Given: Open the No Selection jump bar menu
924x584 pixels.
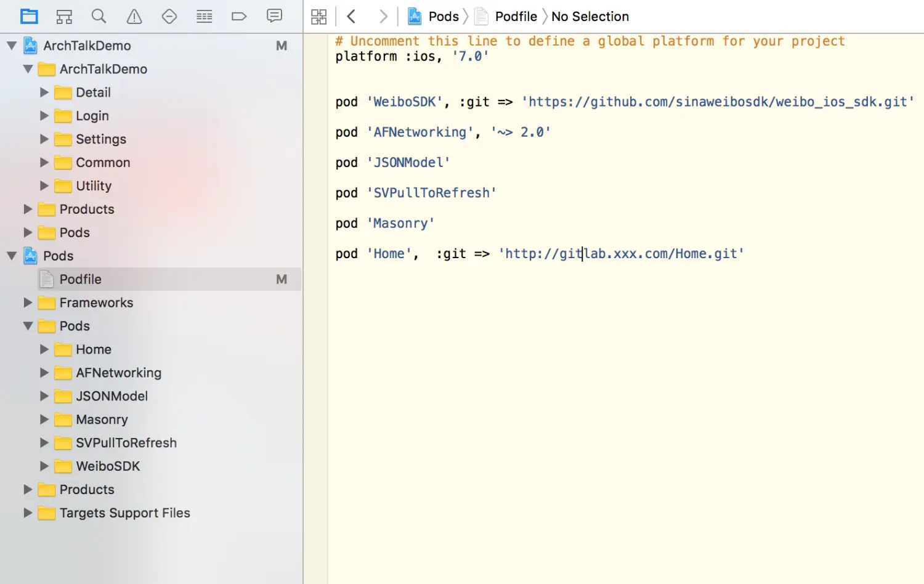Looking at the screenshot, I should coord(590,17).
